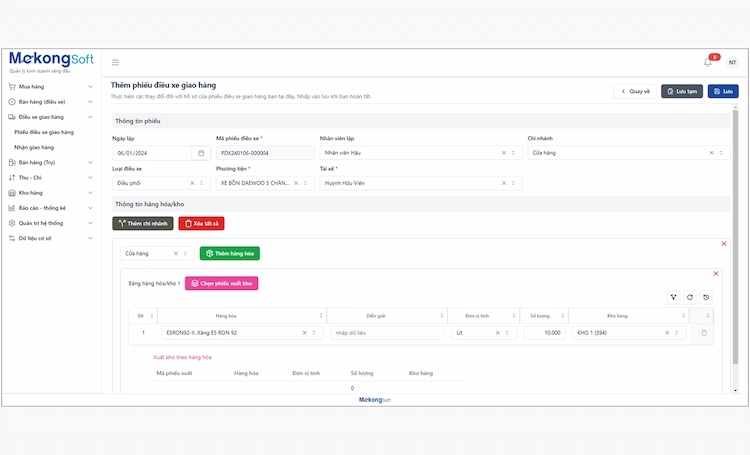Click the Thêm hàng hóa button

coord(229,254)
